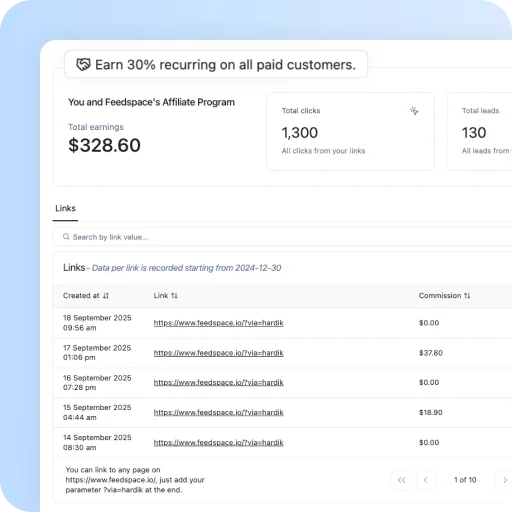Sort by Created at column arrows
The image size is (512, 512).
[x=106, y=296]
